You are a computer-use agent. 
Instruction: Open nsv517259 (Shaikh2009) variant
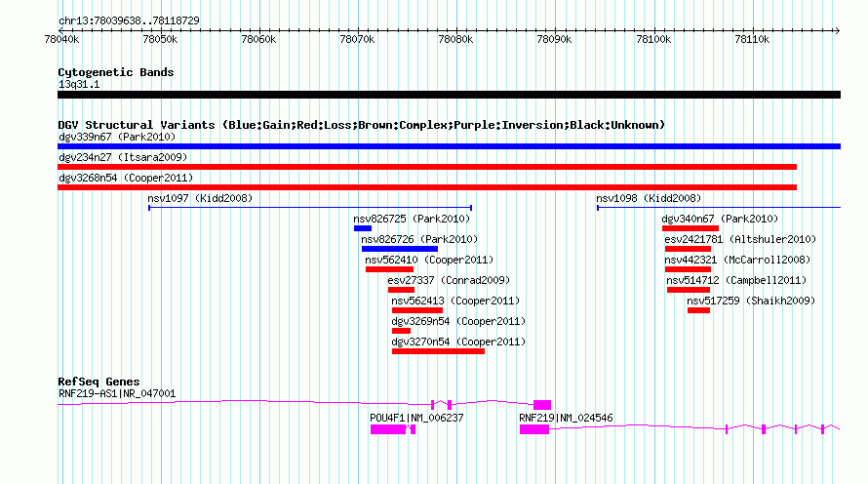point(751,301)
